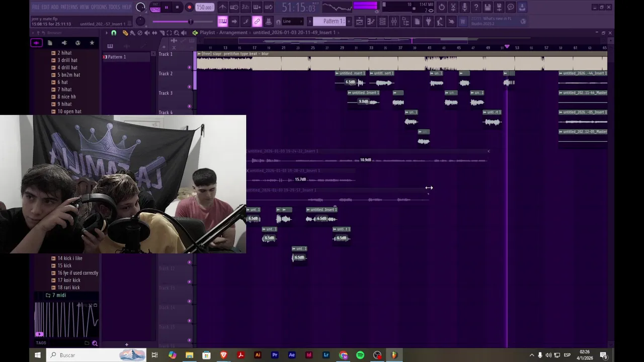This screenshot has width=644, height=362.
Task: Open the content library cart icon
Action: [462, 22]
